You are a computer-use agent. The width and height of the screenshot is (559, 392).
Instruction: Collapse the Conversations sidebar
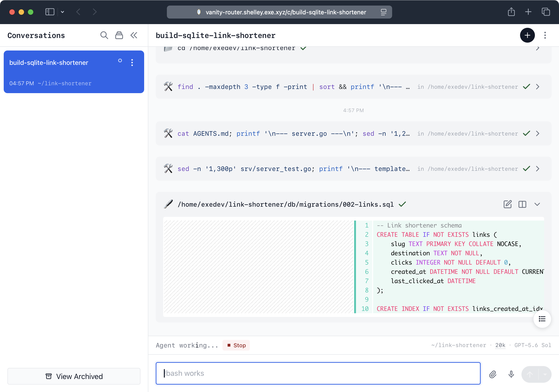pos(134,35)
